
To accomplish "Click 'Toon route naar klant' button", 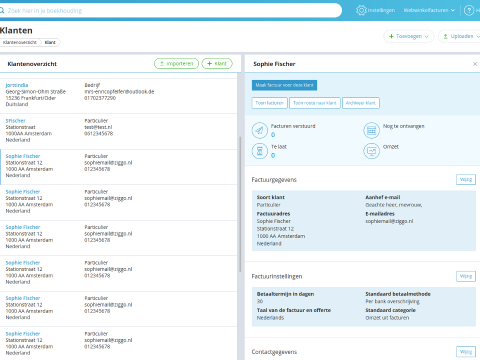I will [315, 103].
